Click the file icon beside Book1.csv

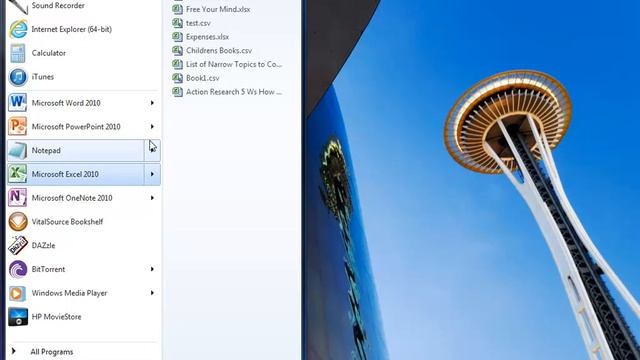point(177,78)
